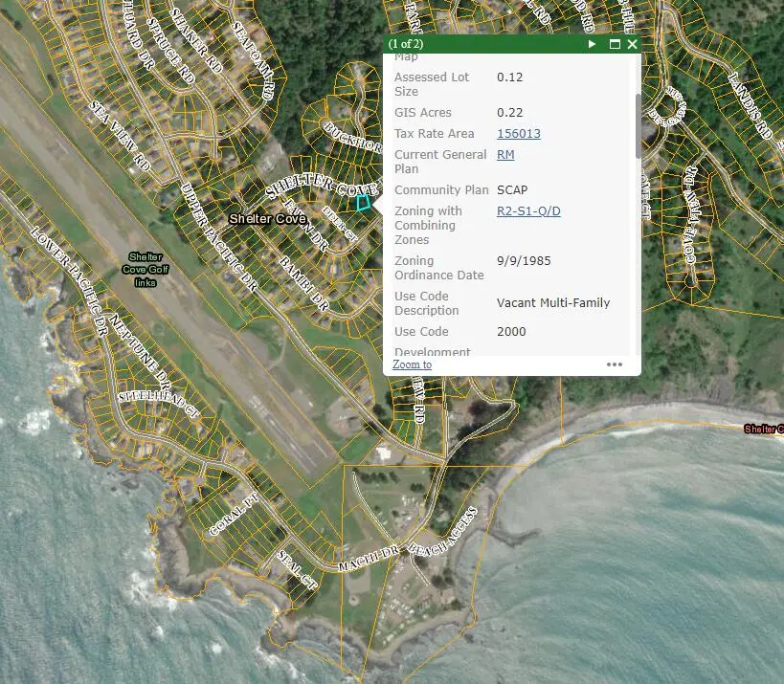784x684 pixels.
Task: Click the Vacant Multi-Family use code value
Action: tap(552, 303)
